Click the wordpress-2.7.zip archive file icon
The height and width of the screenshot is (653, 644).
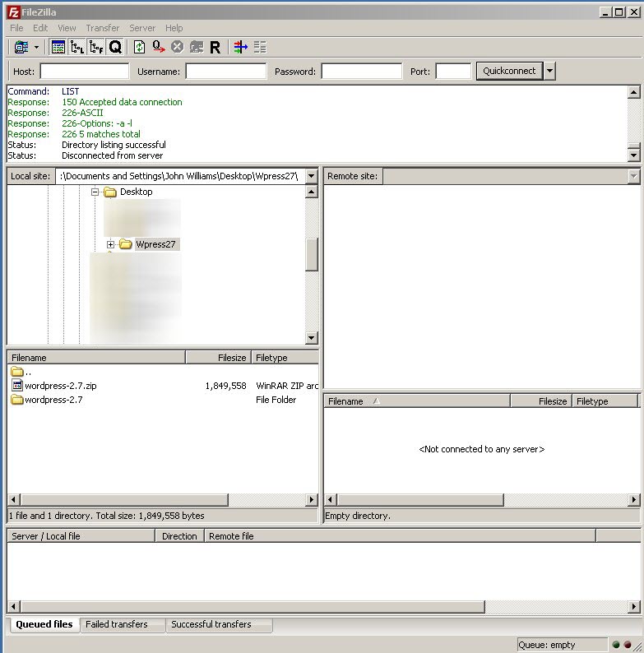coord(17,386)
